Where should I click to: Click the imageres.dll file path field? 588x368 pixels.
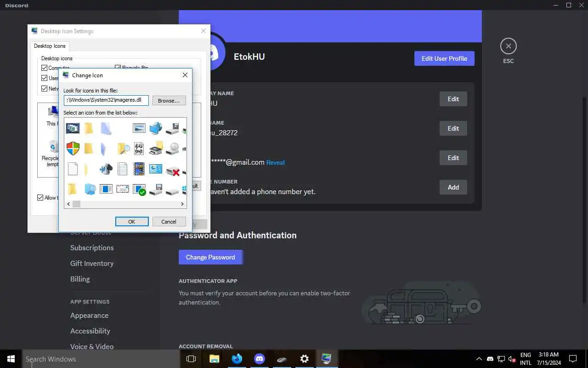[x=106, y=100]
